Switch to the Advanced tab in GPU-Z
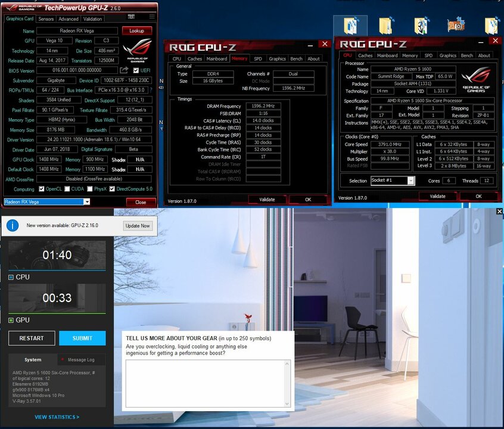This screenshot has height=429, width=504. pos(68,19)
